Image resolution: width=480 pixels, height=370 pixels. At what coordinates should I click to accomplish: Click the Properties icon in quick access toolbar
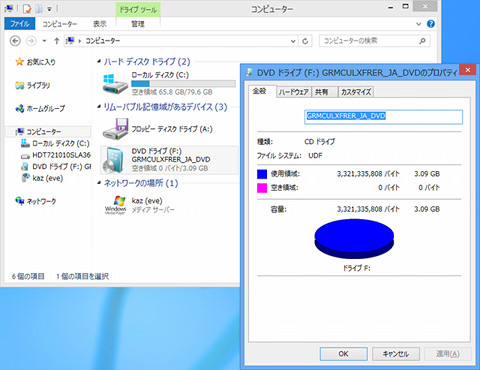[27, 9]
